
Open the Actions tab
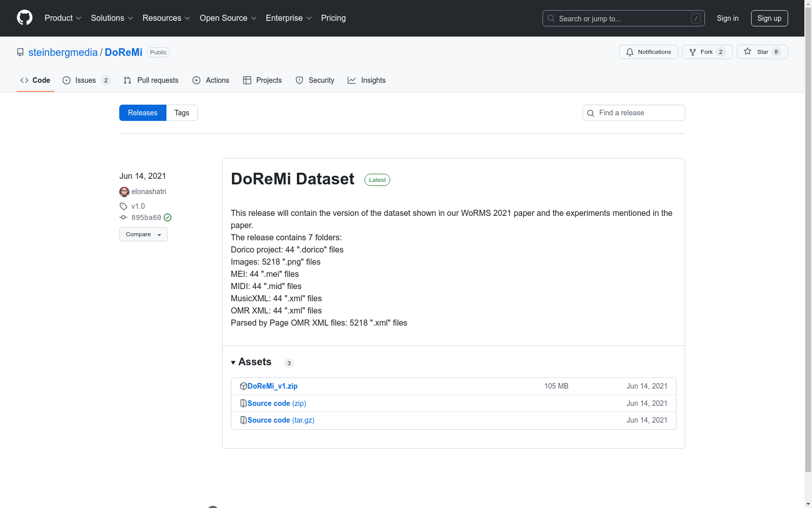click(x=211, y=80)
